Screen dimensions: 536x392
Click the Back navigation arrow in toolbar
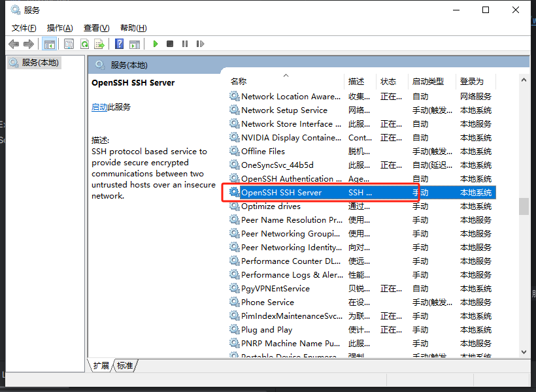[14, 44]
